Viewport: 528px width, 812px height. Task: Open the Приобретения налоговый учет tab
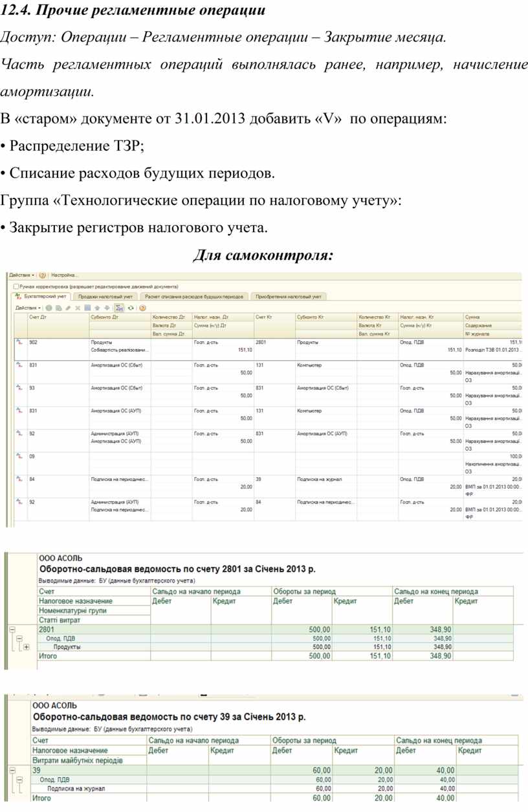click(289, 296)
